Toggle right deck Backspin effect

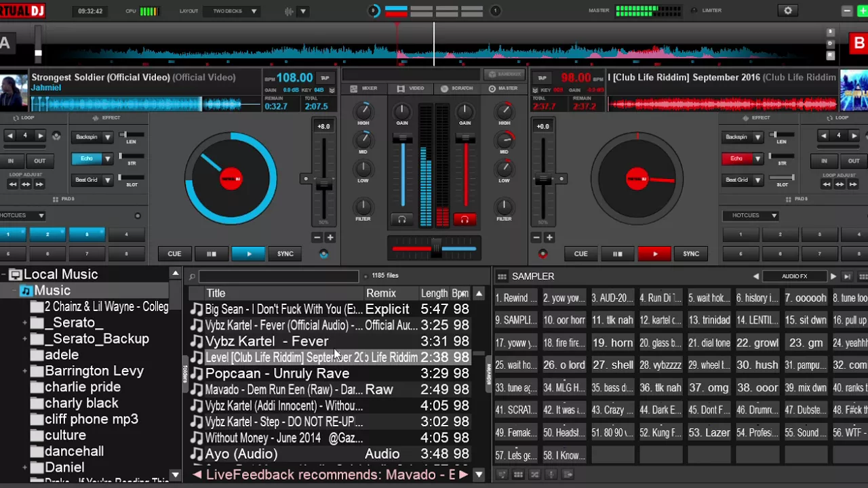point(736,137)
